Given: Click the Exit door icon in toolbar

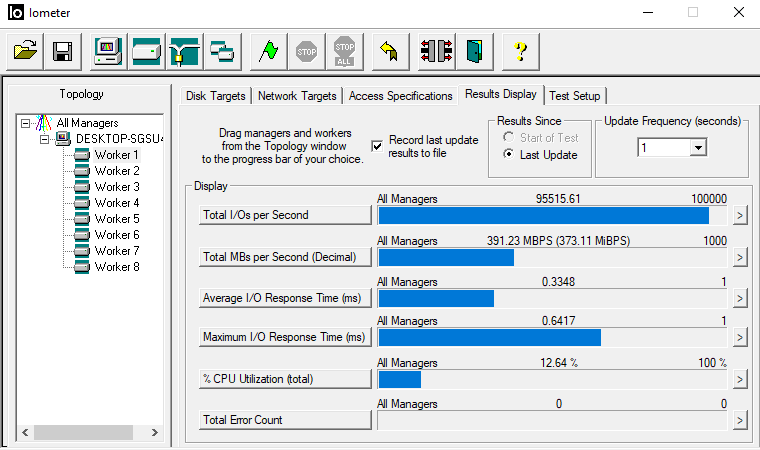Looking at the screenshot, I should [473, 50].
